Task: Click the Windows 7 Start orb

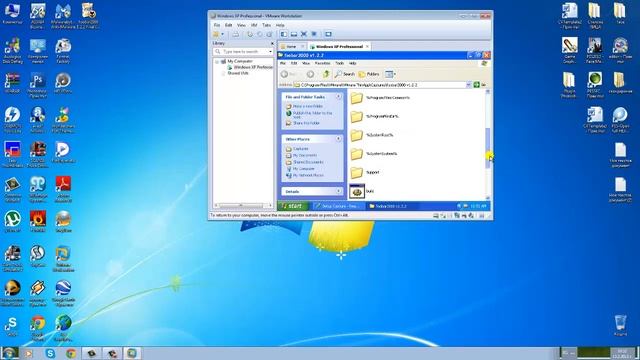Action: click(x=9, y=353)
